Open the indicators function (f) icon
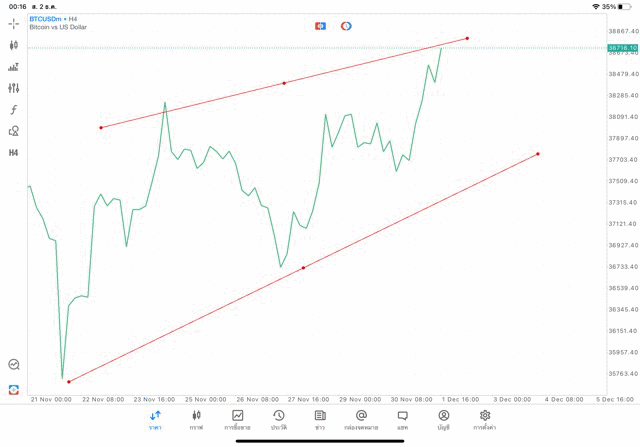 pyautogui.click(x=14, y=110)
